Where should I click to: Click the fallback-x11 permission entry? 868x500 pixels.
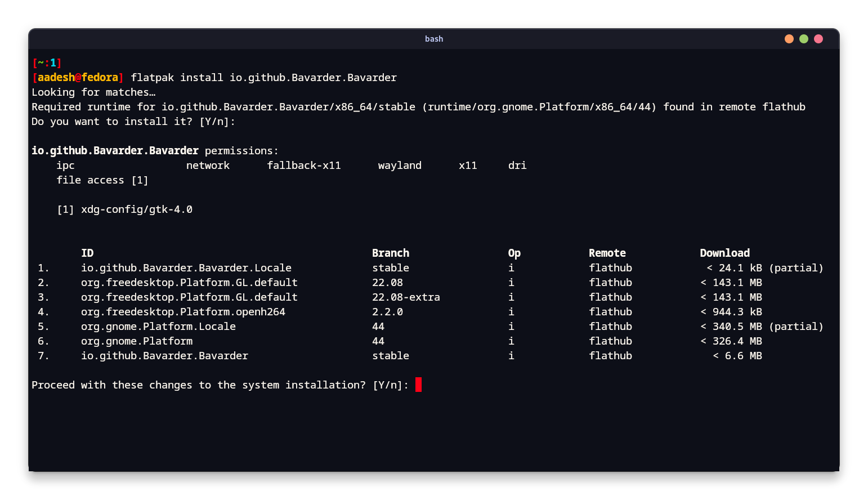[304, 165]
